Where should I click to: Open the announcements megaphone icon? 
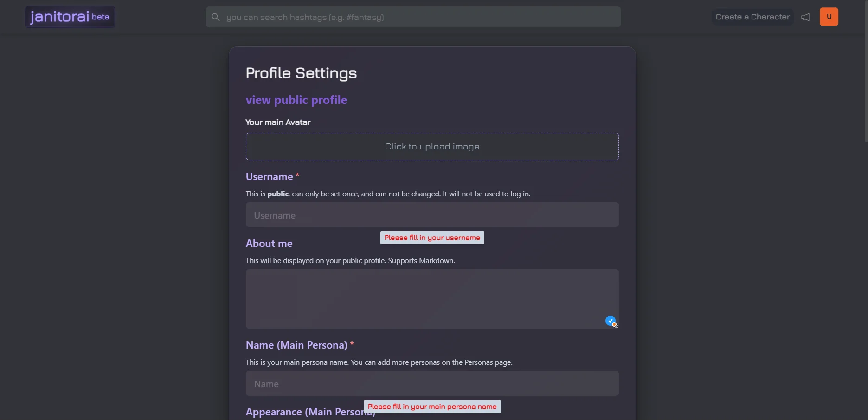(x=806, y=18)
